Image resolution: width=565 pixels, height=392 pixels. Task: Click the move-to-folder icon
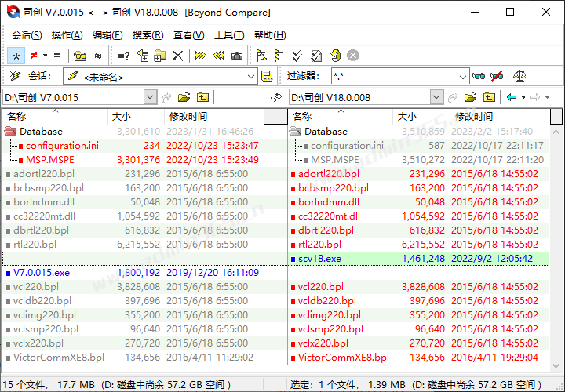tap(160, 56)
